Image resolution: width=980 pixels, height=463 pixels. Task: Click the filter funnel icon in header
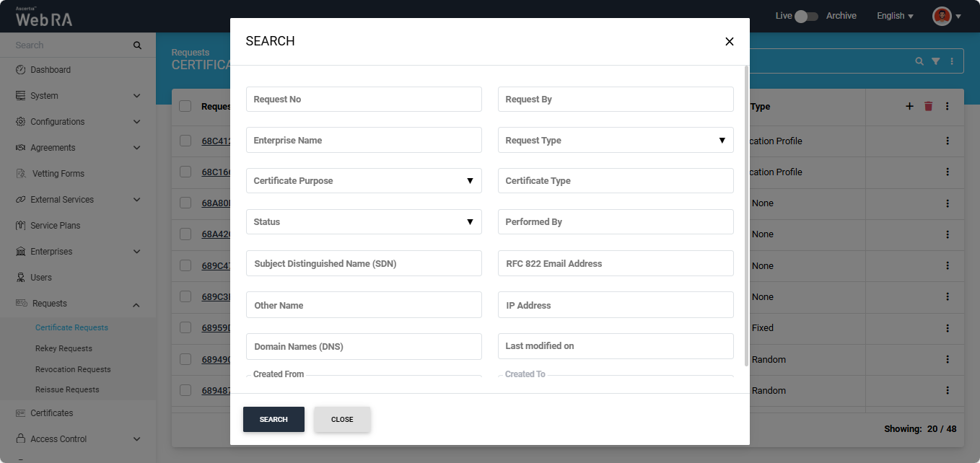pos(935,61)
